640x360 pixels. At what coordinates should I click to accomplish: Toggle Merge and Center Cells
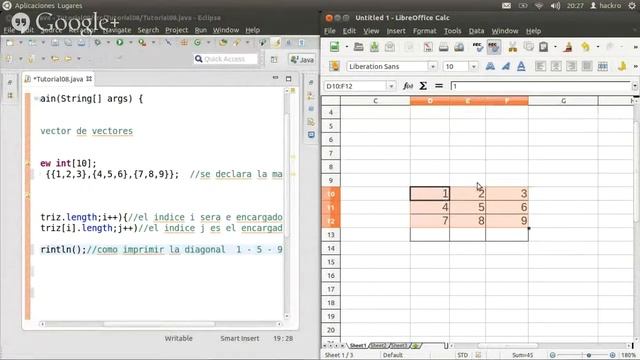point(602,66)
